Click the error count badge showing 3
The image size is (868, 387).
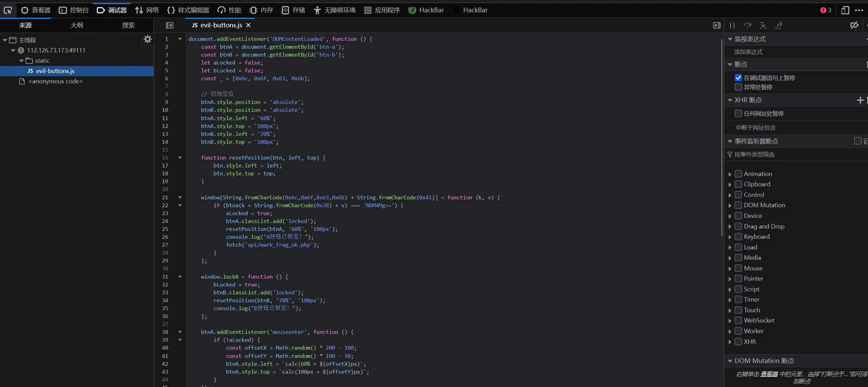pos(826,10)
